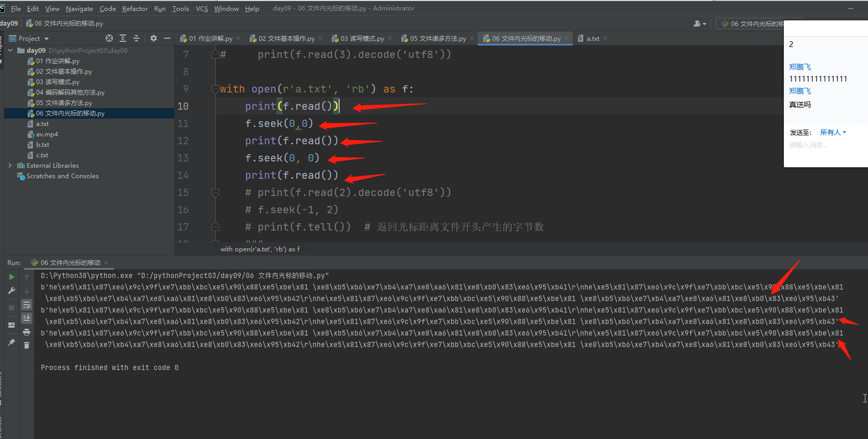This screenshot has height=439, width=868.
Task: Open the Tools menu
Action: point(181,8)
